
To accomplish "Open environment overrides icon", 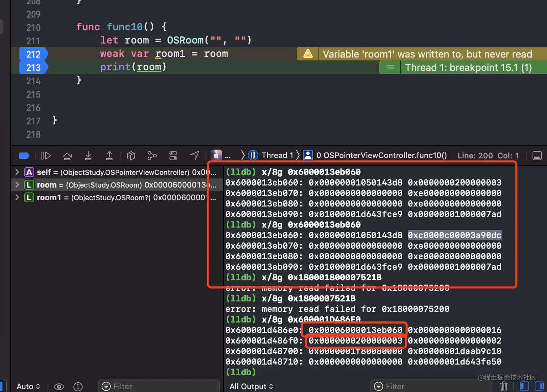I will [173, 155].
